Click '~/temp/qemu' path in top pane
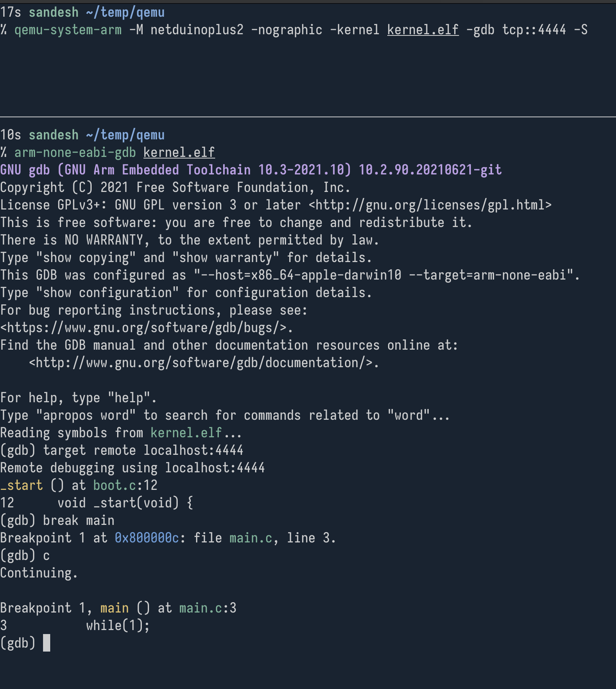The image size is (616, 689). [125, 12]
